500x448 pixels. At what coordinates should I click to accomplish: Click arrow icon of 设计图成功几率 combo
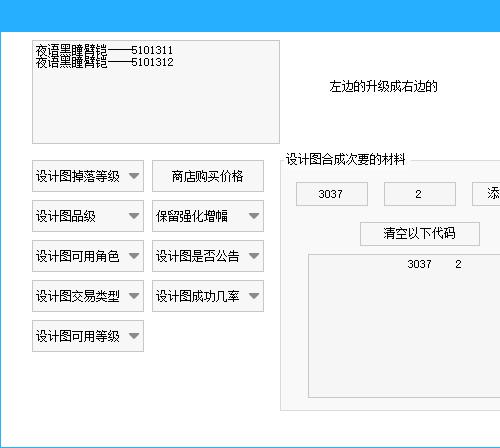click(x=254, y=296)
